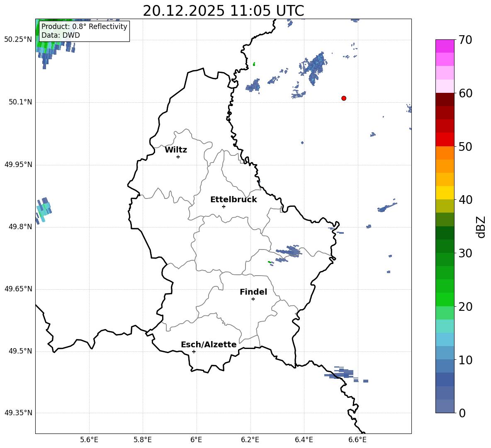Click the yellow colorbar segment near 40
This screenshot has height=448, width=491.
445,193
